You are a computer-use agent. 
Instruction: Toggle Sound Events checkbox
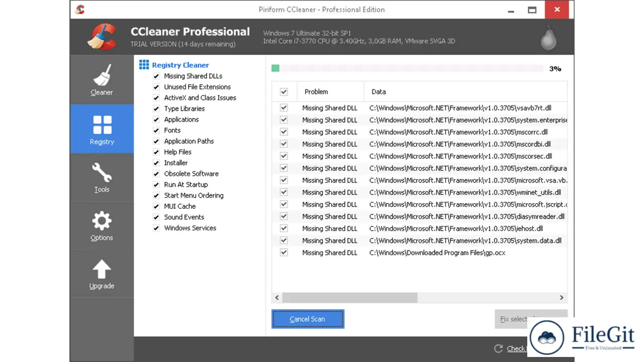[x=156, y=217]
